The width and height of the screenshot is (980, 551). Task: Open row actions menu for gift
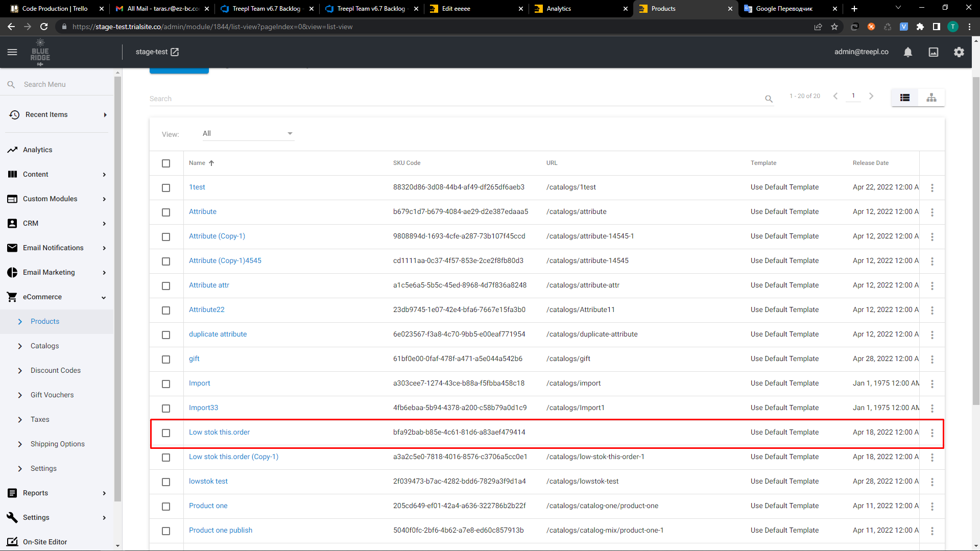tap(932, 360)
